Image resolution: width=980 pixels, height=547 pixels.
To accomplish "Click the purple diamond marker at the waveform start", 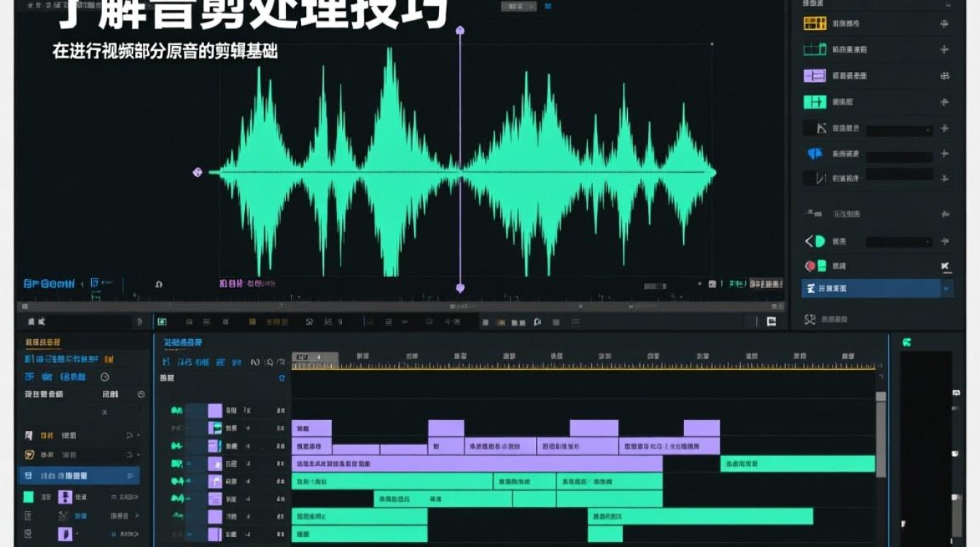I will (x=197, y=172).
